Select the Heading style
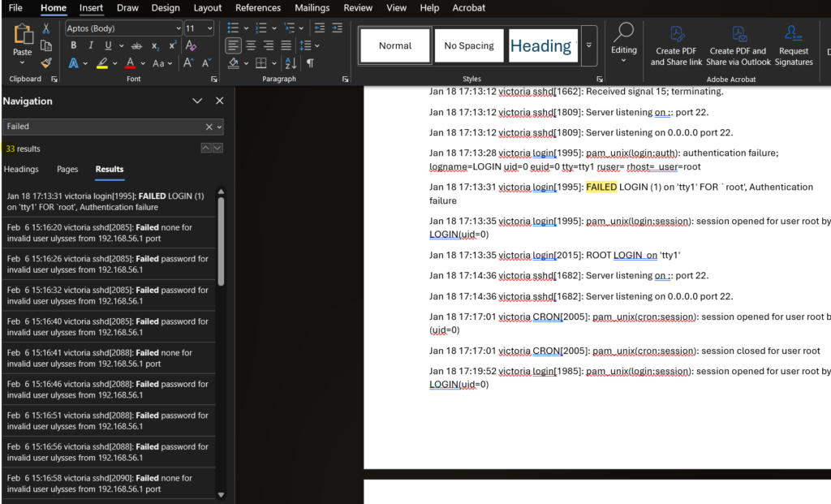Viewport: 831px width, 504px height. coord(543,45)
